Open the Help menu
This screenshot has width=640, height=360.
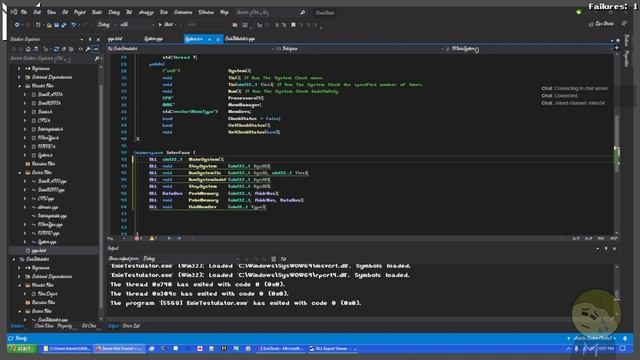224,13
